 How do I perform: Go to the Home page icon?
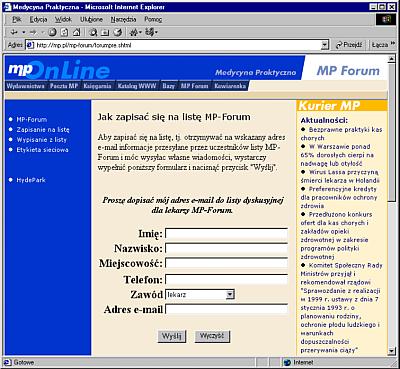tap(77, 32)
